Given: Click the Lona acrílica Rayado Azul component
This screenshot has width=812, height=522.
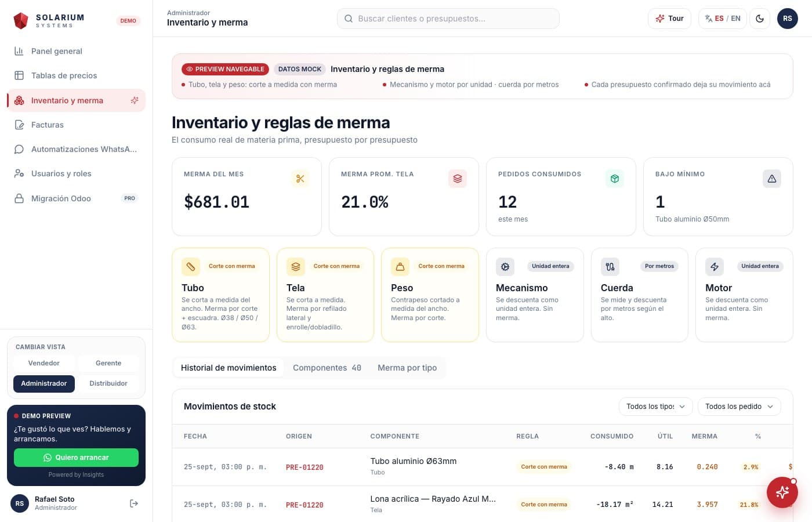Looking at the screenshot, I should (433, 499).
